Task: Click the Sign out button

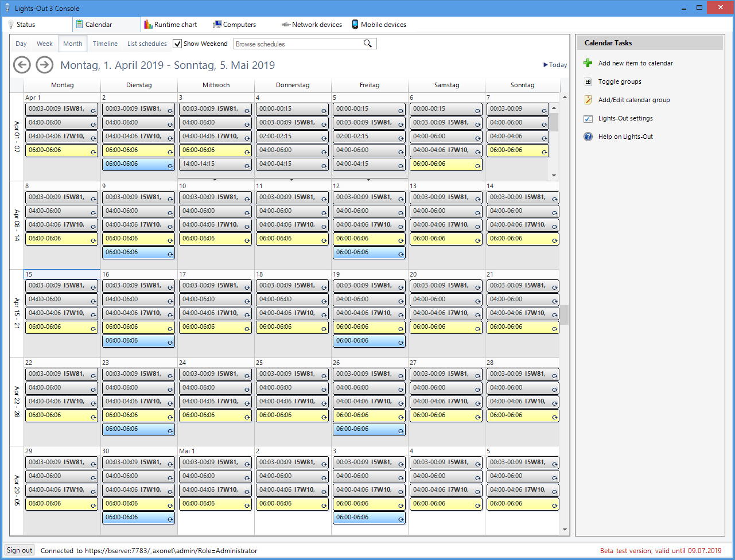Action: [20, 550]
